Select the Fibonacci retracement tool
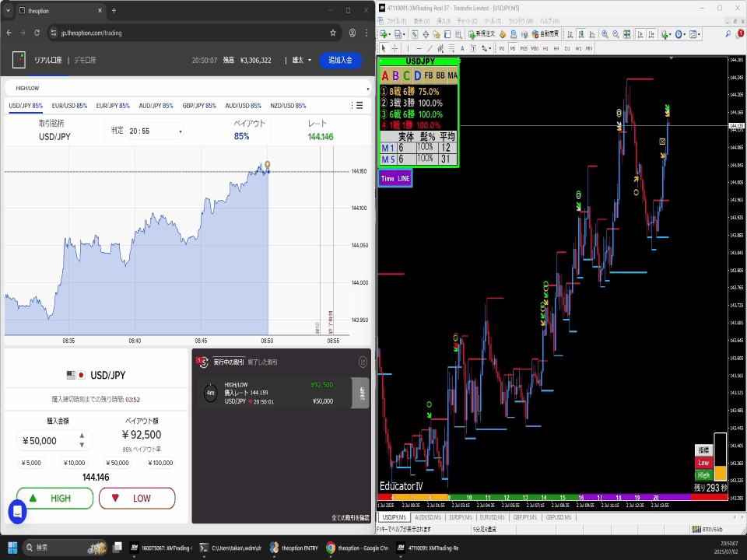Screen dimensions: 747x560 point(451,48)
